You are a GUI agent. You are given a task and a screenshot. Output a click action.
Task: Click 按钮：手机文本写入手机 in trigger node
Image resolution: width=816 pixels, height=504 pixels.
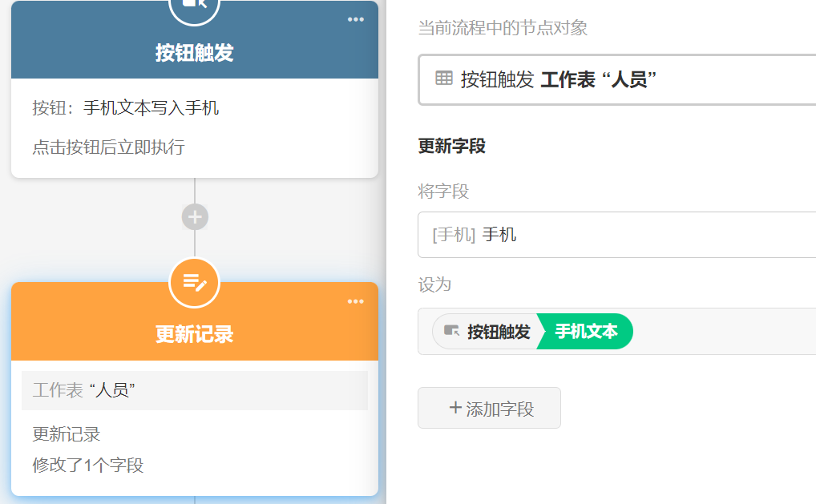pos(126,108)
